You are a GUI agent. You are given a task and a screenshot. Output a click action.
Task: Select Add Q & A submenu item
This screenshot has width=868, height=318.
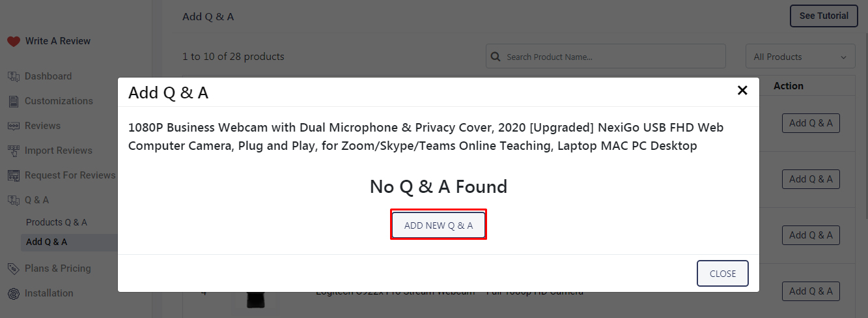[x=46, y=242]
